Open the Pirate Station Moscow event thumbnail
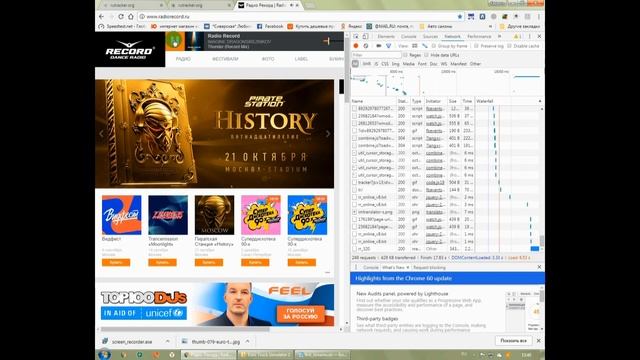Image resolution: width=640 pixels, height=360 pixels. 214,215
